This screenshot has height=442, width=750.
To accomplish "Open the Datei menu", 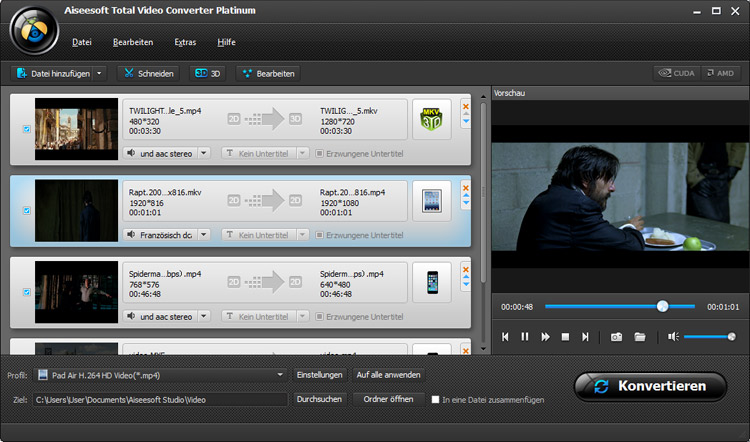I will click(x=82, y=42).
